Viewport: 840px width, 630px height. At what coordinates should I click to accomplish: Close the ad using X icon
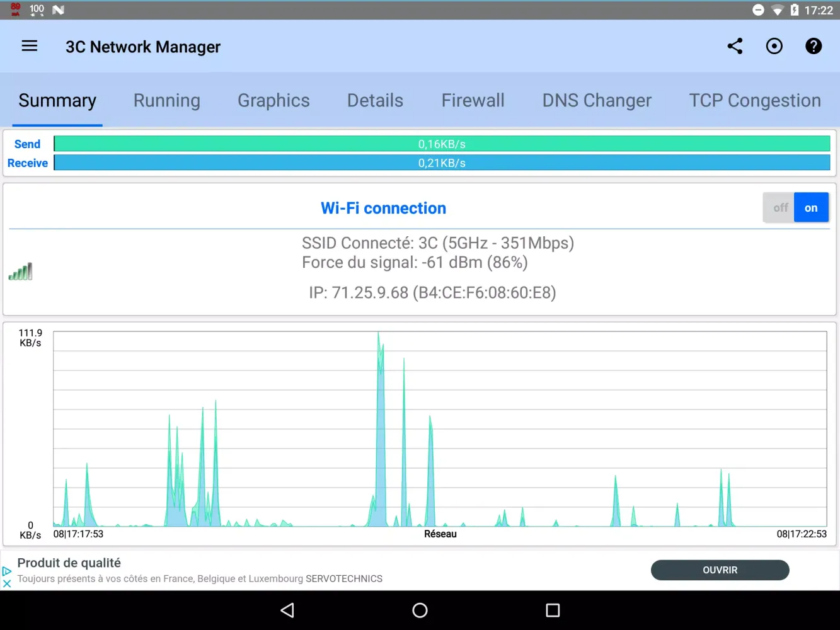click(x=7, y=584)
